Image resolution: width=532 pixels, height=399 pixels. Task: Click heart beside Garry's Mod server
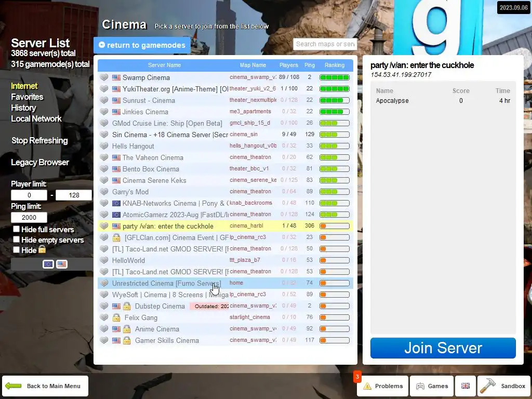click(104, 192)
